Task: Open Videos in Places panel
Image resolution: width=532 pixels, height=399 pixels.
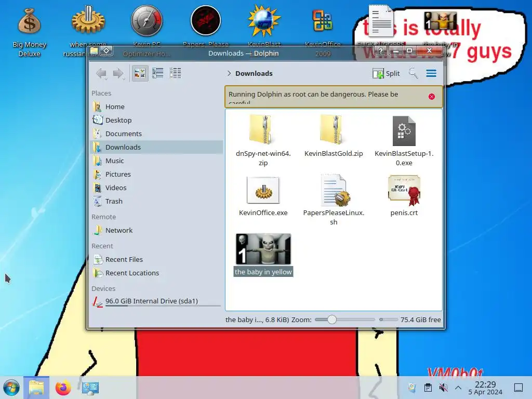Action: pyautogui.click(x=156, y=188)
